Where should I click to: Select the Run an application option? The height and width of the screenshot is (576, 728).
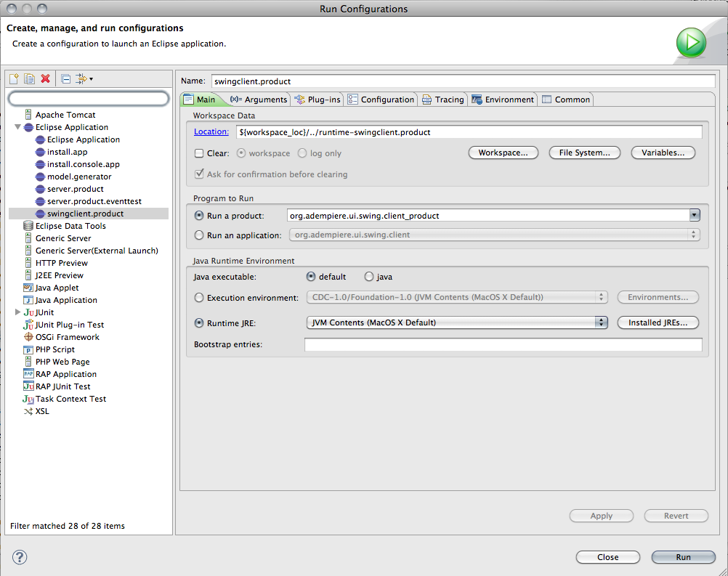point(199,235)
